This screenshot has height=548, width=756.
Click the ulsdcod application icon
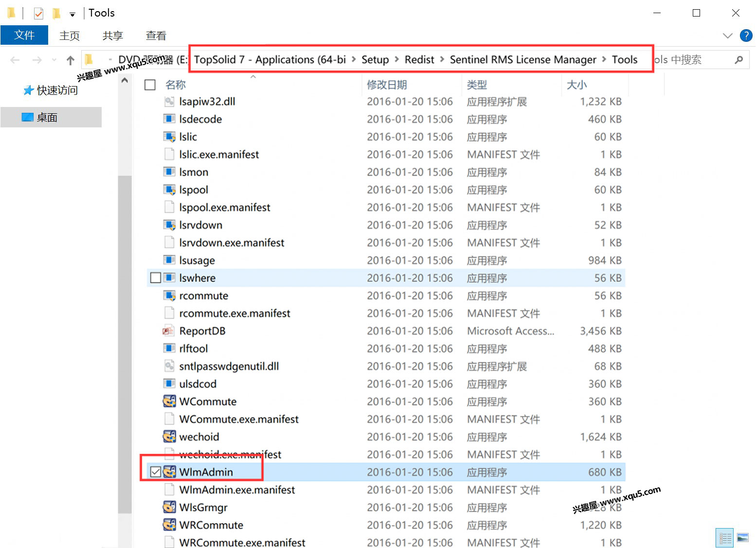[169, 384]
